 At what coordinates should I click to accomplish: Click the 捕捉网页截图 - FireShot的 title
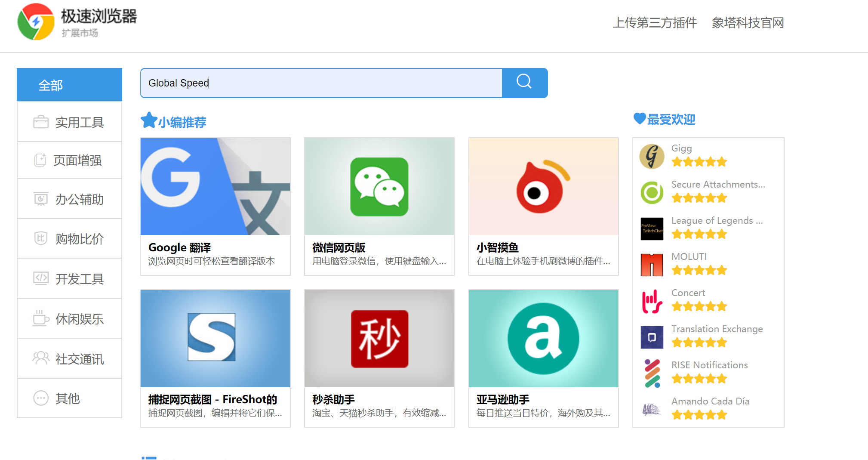[x=212, y=399]
